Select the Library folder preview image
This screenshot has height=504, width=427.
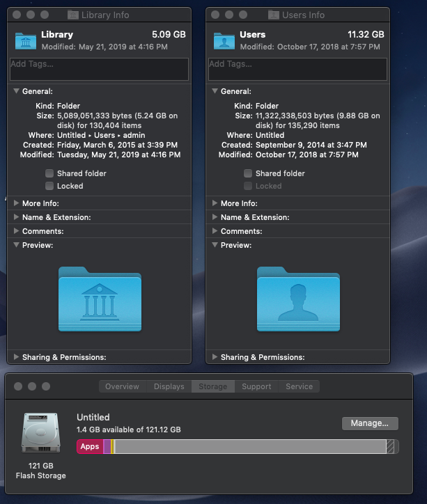click(100, 299)
